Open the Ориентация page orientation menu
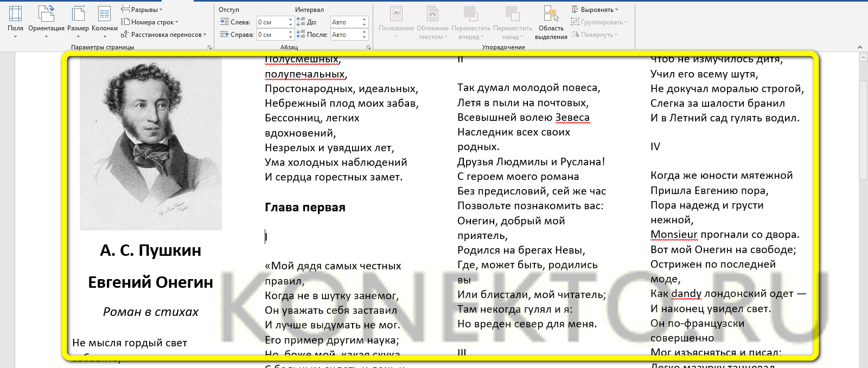Image resolution: width=868 pixels, height=368 pixels. click(x=46, y=22)
